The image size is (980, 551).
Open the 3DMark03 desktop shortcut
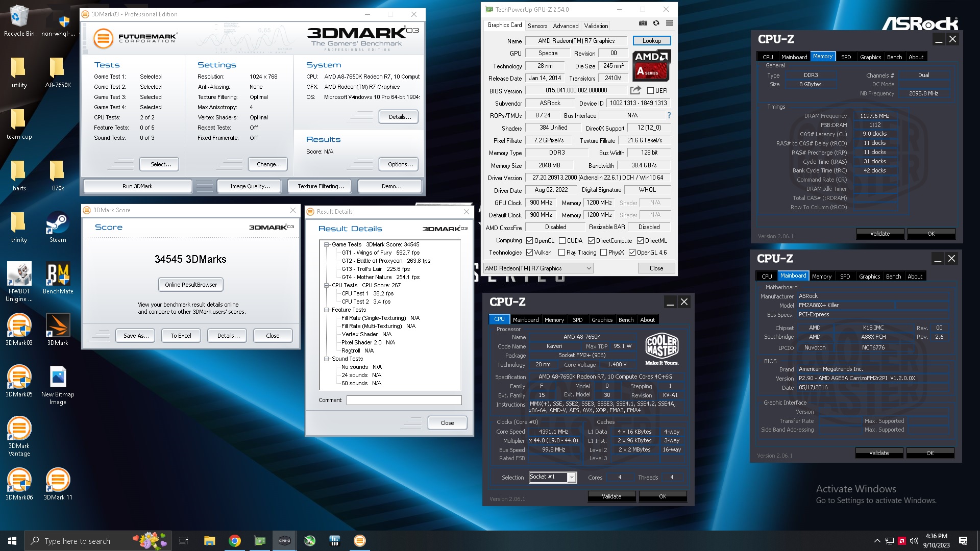(x=19, y=330)
